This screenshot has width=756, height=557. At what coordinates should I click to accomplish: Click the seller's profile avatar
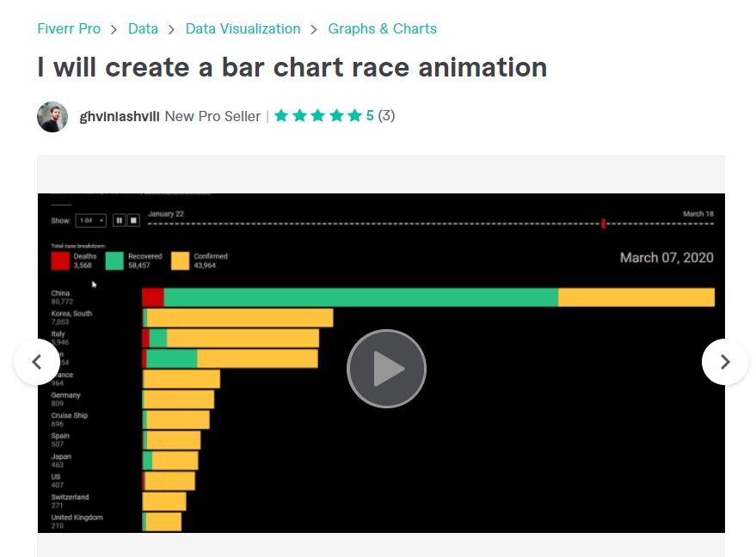tap(52, 117)
